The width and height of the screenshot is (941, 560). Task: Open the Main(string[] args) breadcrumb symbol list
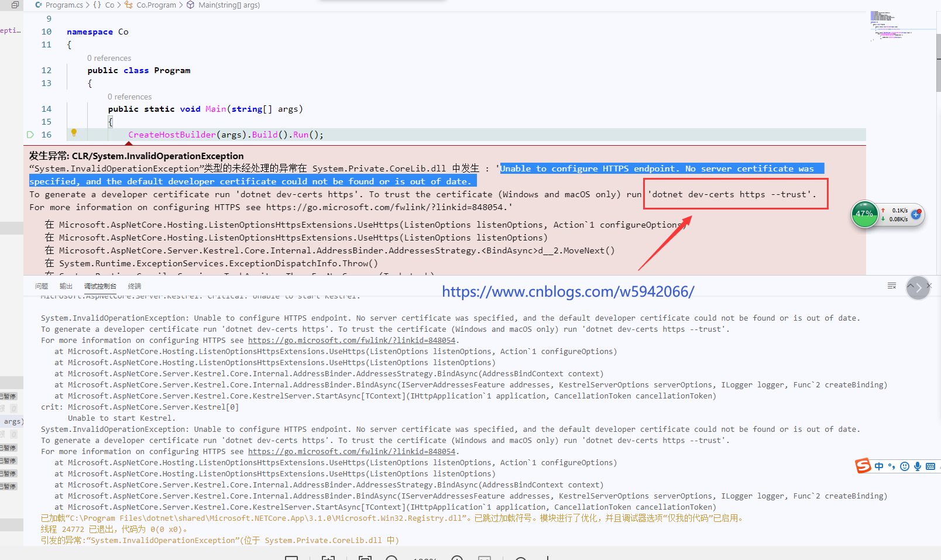pos(229,5)
